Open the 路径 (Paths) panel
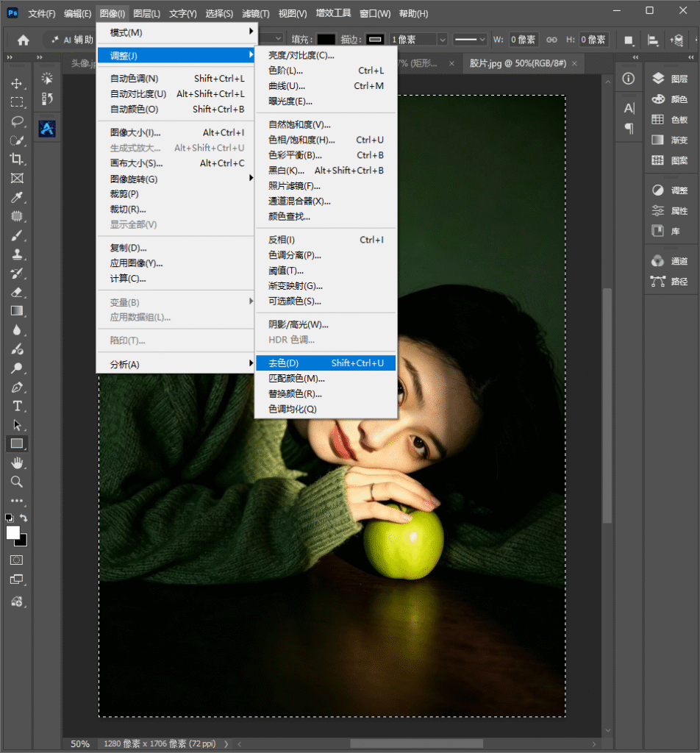This screenshot has width=700, height=753. click(671, 282)
